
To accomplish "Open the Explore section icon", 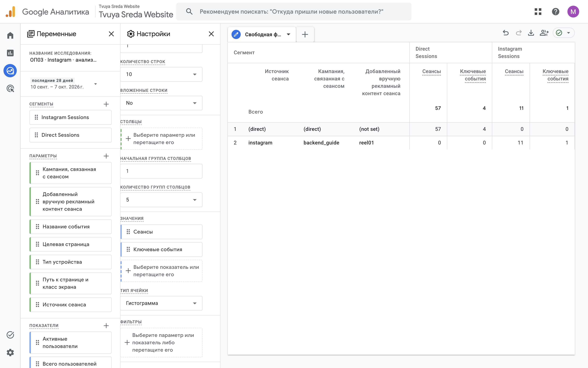I will pyautogui.click(x=10, y=71).
